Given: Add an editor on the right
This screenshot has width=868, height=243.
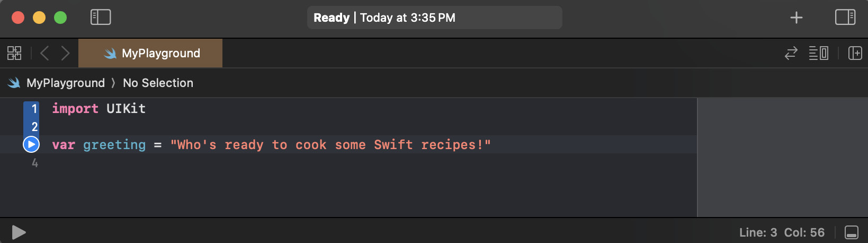Looking at the screenshot, I should tap(855, 53).
